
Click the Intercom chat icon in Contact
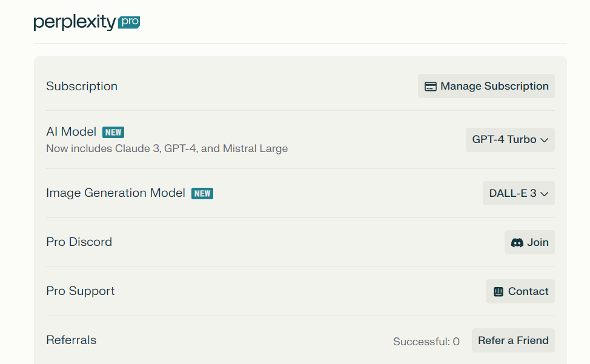coord(498,292)
